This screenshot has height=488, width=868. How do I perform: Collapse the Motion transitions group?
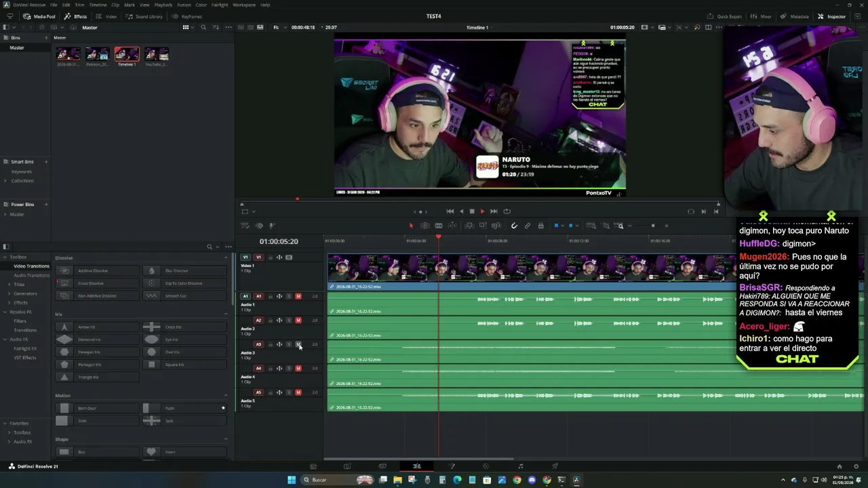pyautogui.click(x=226, y=396)
